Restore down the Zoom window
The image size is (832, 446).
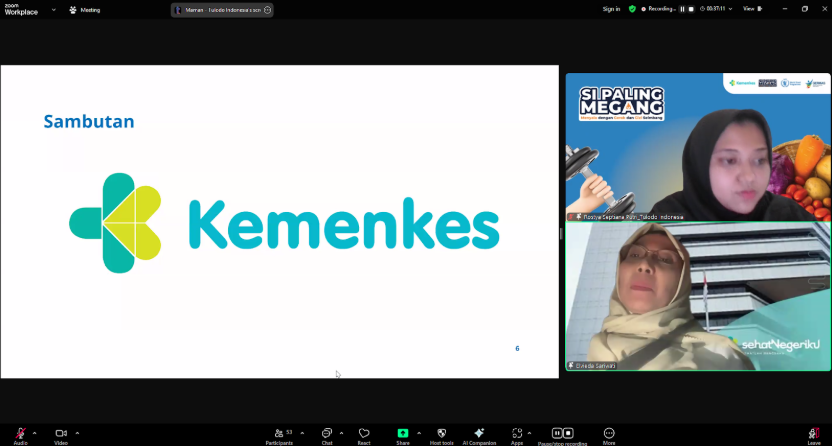(805, 9)
